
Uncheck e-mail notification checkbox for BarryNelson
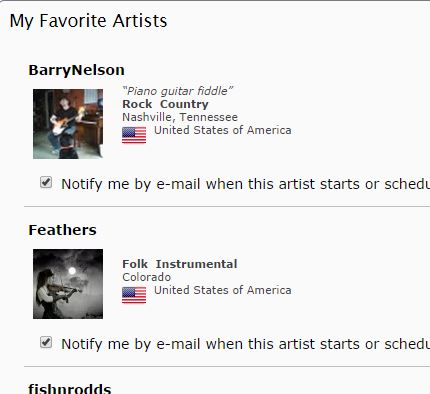coord(46,182)
